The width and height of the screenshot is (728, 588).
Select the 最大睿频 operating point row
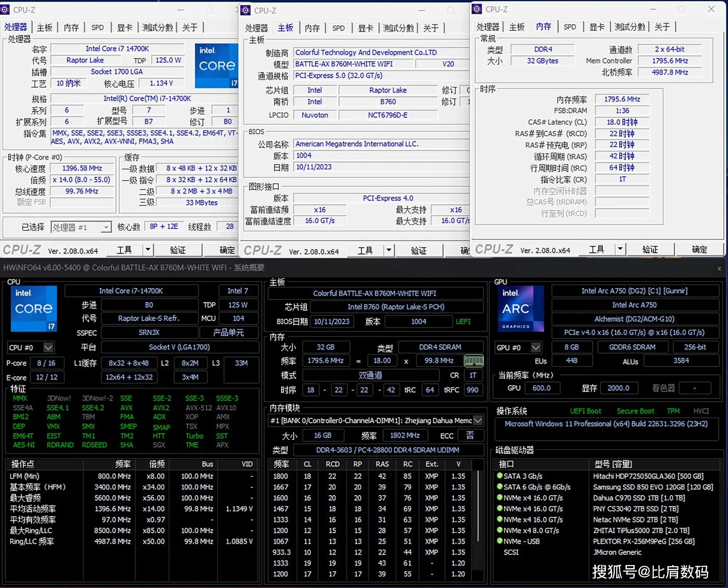pyautogui.click(x=132, y=498)
